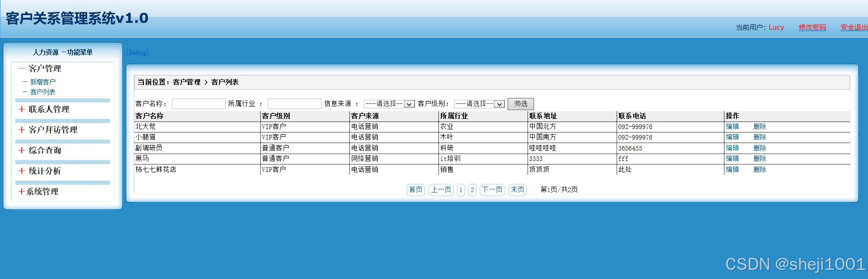
Task: Click the current user name Lucy
Action: [776, 27]
